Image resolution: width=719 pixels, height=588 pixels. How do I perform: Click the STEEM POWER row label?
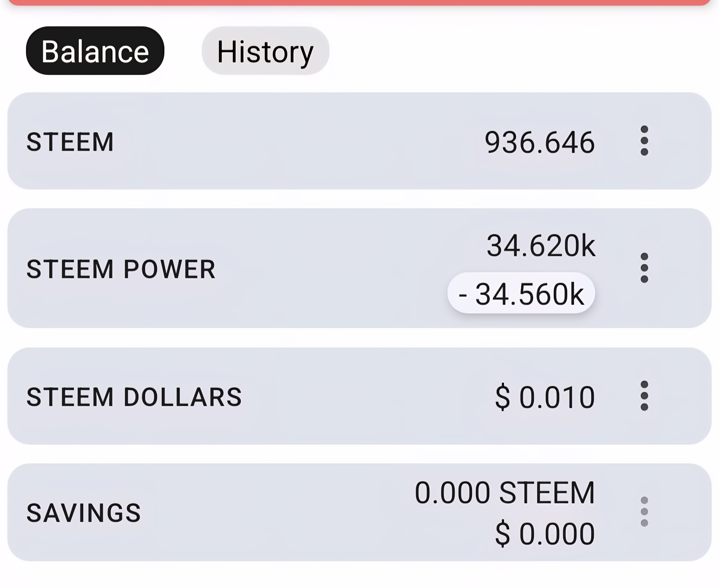[121, 269]
